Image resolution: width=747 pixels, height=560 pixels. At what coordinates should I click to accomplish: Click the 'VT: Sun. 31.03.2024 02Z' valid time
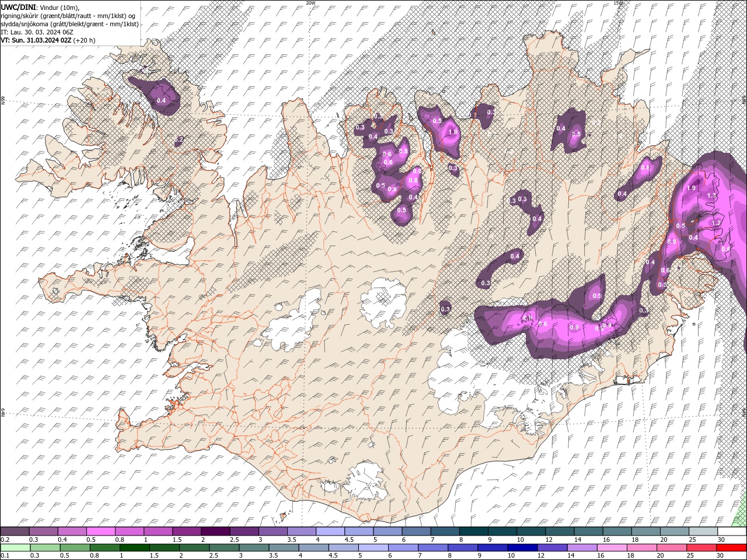(36, 40)
